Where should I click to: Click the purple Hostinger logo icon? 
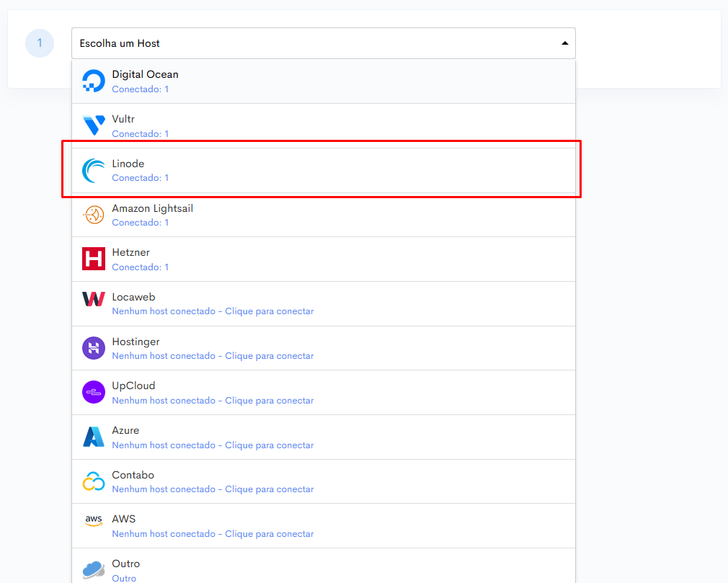[x=94, y=348]
